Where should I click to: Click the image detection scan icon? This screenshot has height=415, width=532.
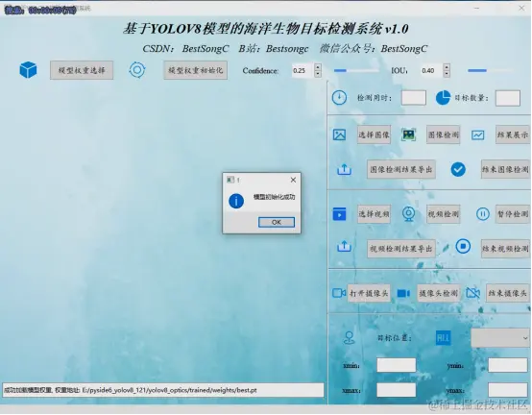[408, 134]
